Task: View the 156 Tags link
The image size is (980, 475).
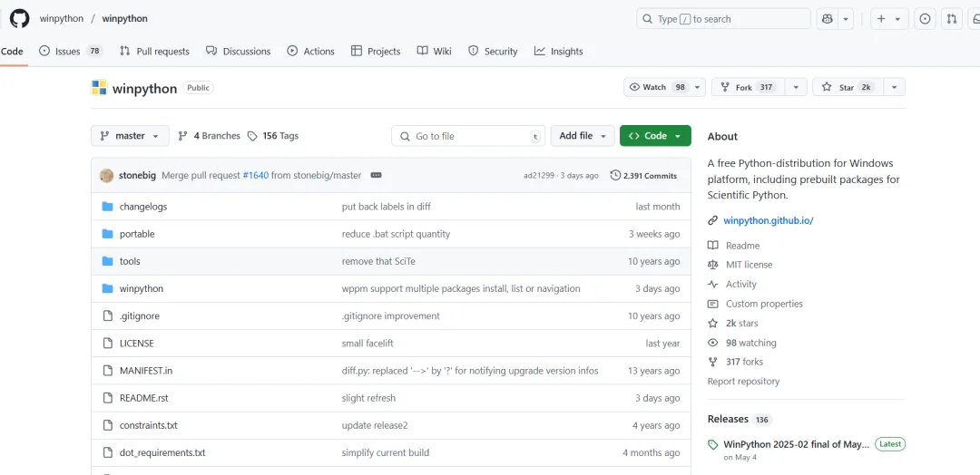Action: [273, 135]
